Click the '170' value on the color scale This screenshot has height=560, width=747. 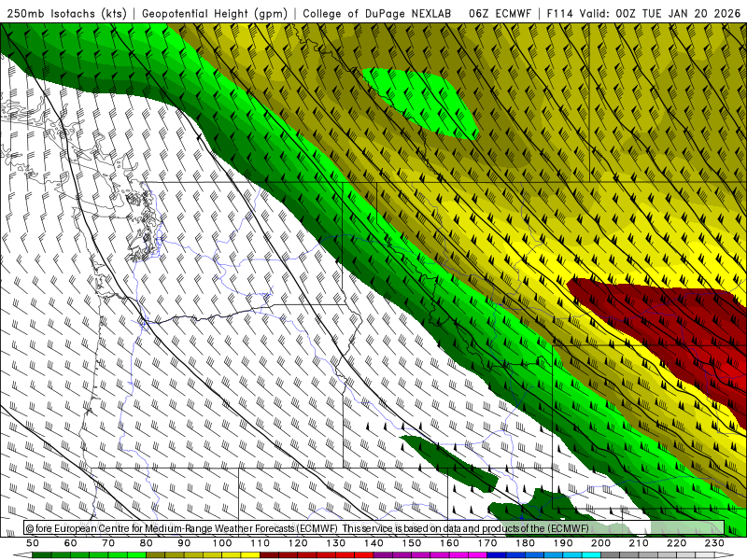pyautogui.click(x=486, y=543)
